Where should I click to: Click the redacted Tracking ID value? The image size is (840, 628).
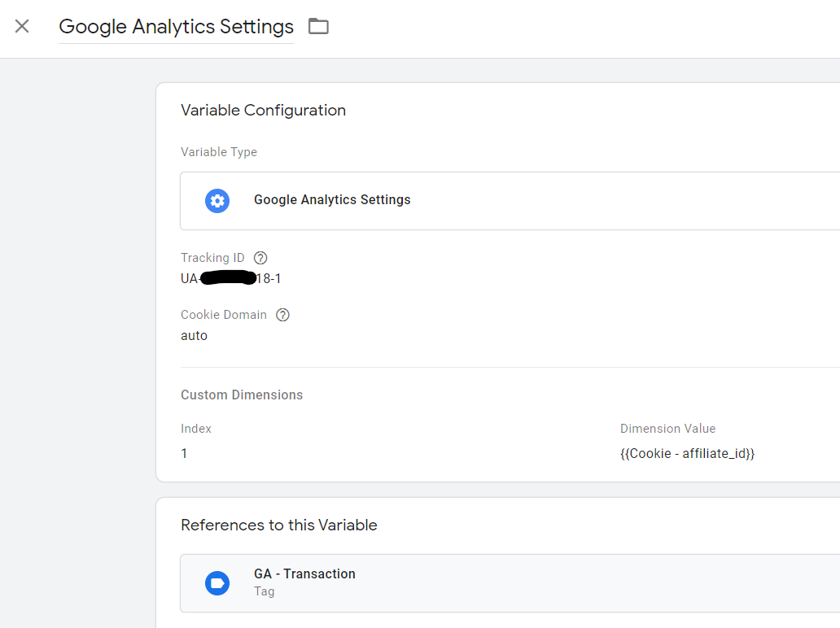pos(230,279)
